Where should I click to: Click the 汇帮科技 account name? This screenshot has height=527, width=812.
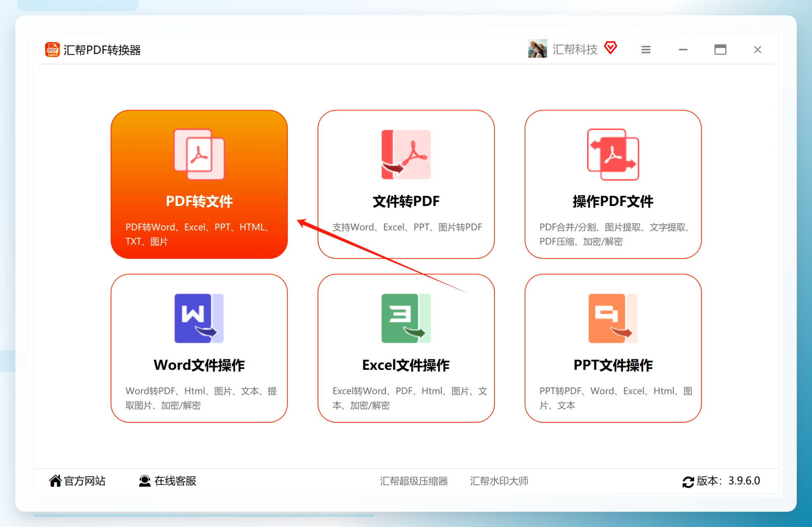pos(575,50)
